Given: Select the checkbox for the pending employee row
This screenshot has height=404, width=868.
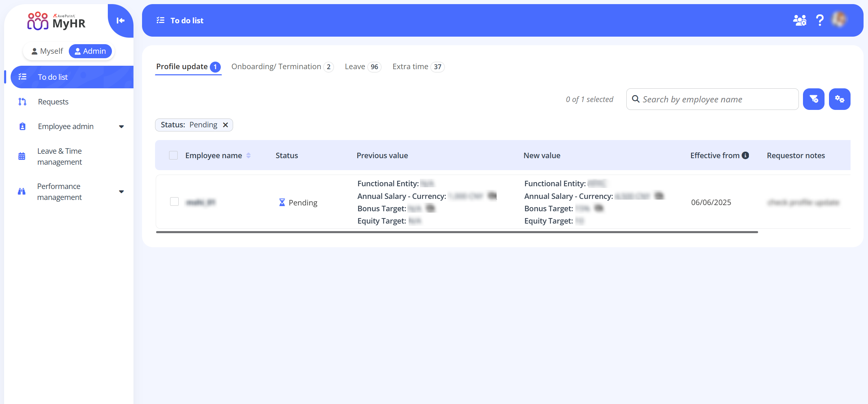Looking at the screenshot, I should coord(174,202).
